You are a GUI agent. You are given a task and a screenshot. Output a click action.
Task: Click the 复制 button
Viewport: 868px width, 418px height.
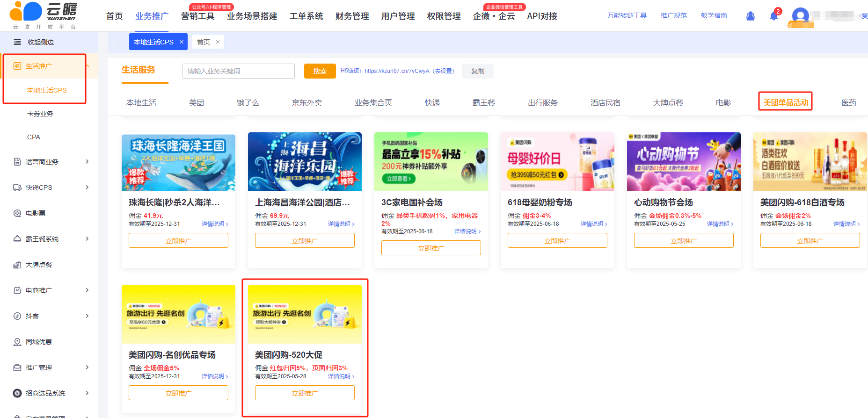tap(478, 71)
